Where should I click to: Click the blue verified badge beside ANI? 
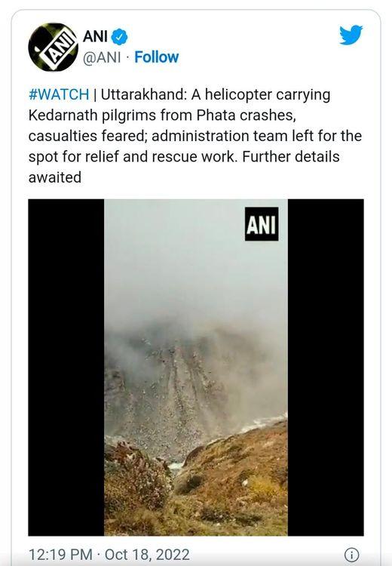pos(119,37)
